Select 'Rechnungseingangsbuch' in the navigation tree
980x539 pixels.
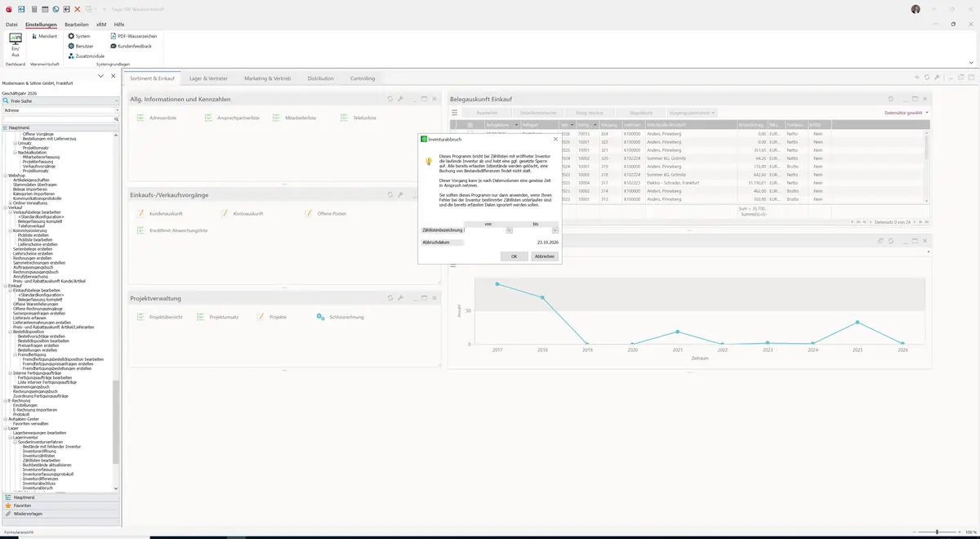pyautogui.click(x=37, y=391)
